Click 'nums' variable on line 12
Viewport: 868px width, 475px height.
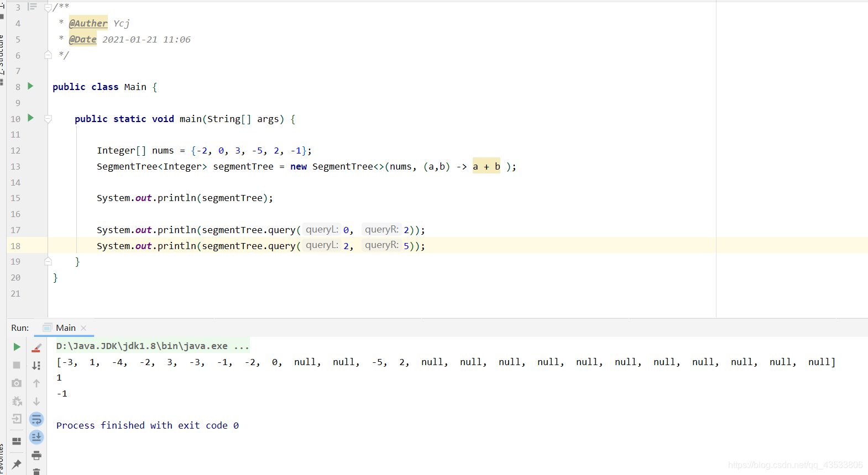(163, 150)
